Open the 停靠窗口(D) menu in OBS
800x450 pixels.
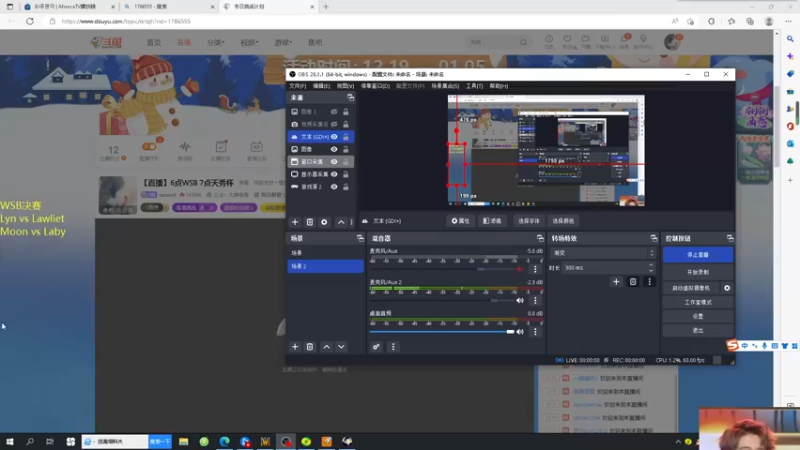click(x=375, y=86)
